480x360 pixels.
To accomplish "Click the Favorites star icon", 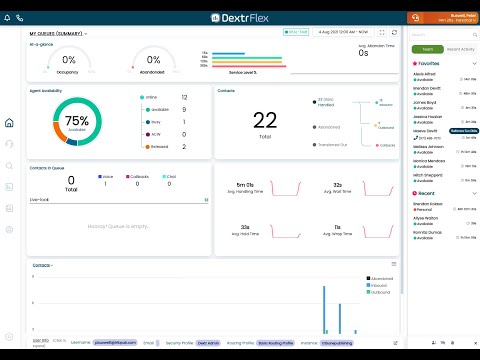I will pos(415,63).
